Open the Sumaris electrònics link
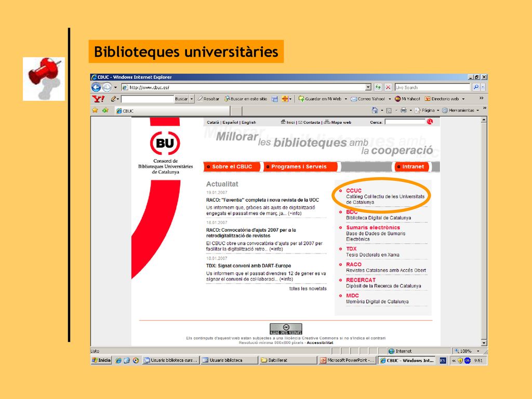 pyautogui.click(x=373, y=228)
